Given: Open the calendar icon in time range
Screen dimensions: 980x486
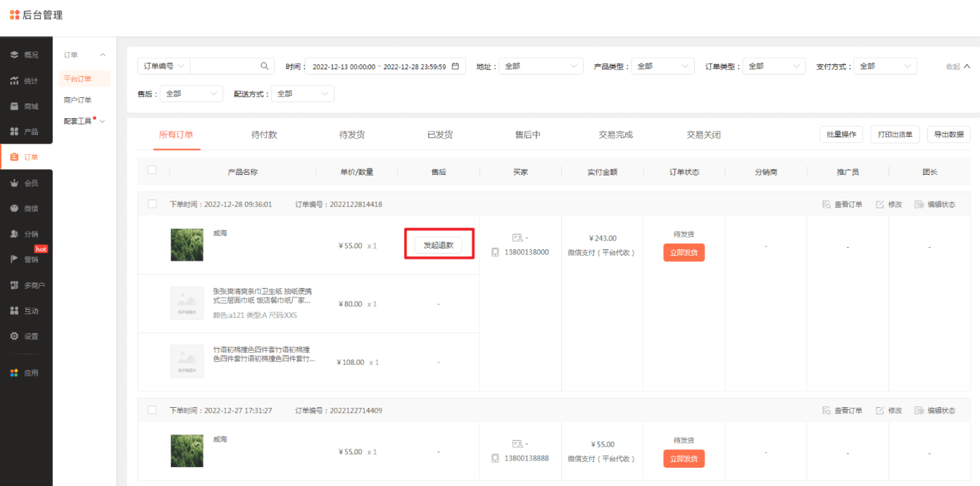Looking at the screenshot, I should [x=456, y=66].
